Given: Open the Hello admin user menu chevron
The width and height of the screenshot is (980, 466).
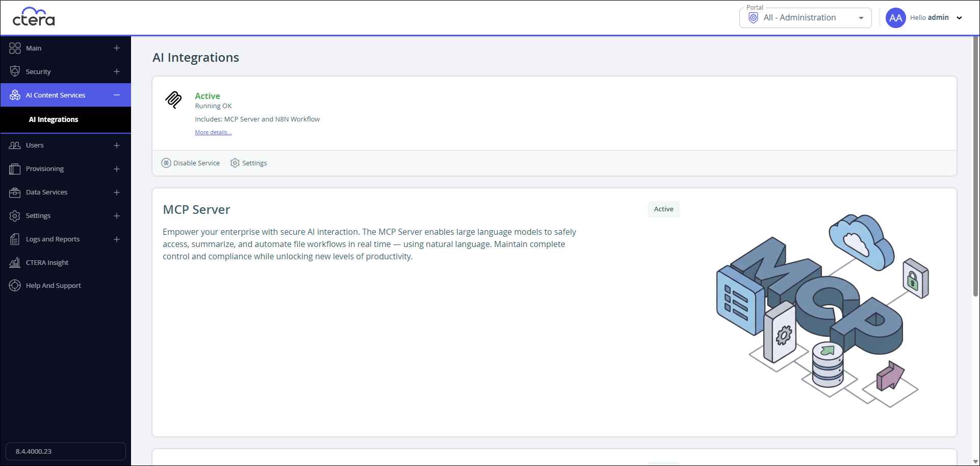Looking at the screenshot, I should point(959,18).
